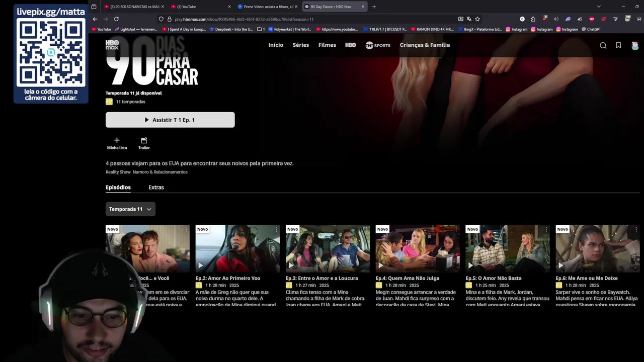Go back in browser history
This screenshot has height=362, width=644.
pyautogui.click(x=95, y=19)
